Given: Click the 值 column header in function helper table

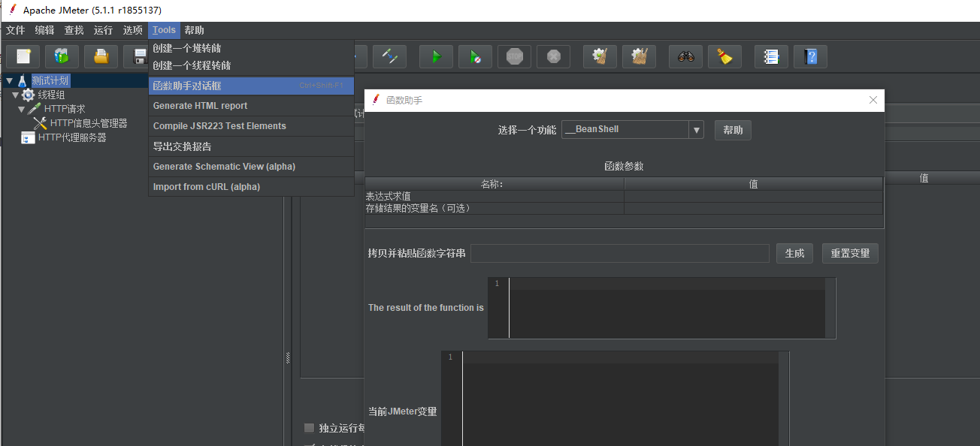Looking at the screenshot, I should 753,184.
